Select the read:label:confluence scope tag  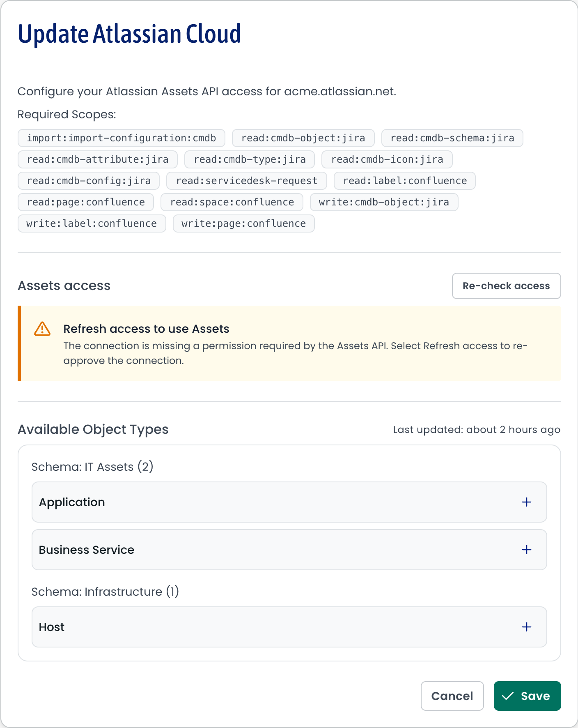tap(405, 181)
